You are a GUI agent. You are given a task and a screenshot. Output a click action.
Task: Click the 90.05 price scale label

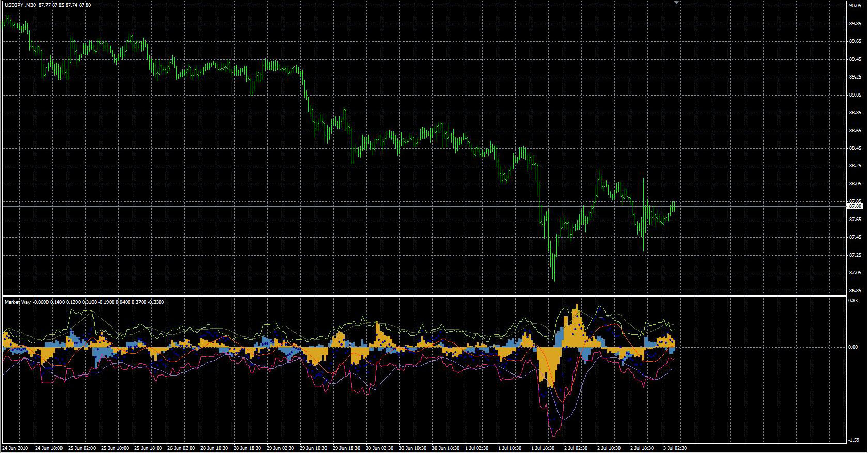tap(855, 6)
